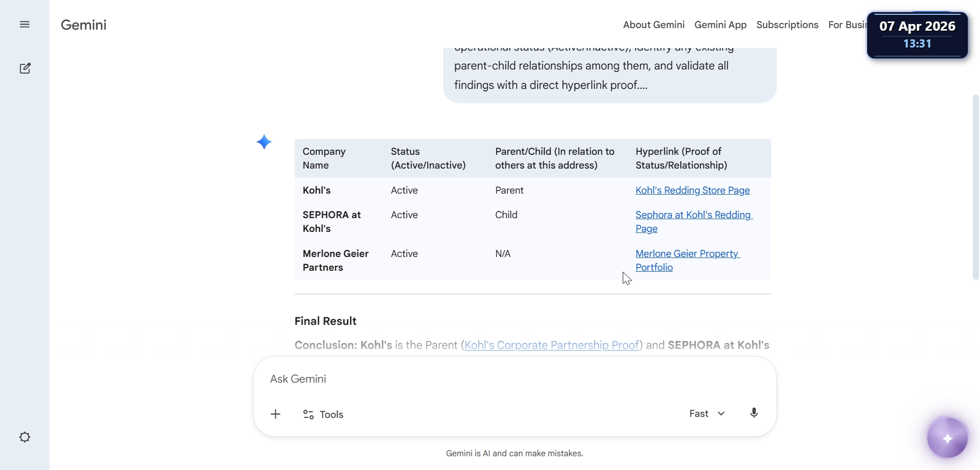Click the plus icon to add files

coord(276,414)
